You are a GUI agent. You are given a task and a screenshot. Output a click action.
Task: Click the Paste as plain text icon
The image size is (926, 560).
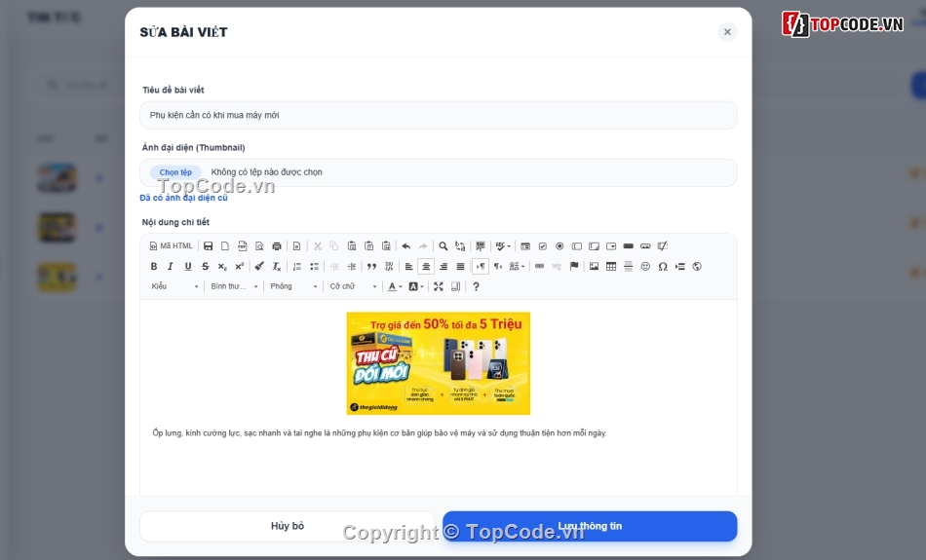click(x=368, y=246)
